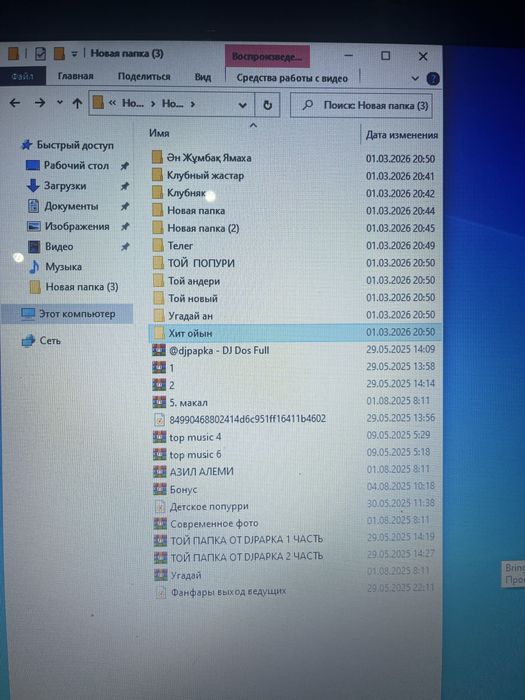
Task: Sort by the Имя column header
Action: point(159,133)
